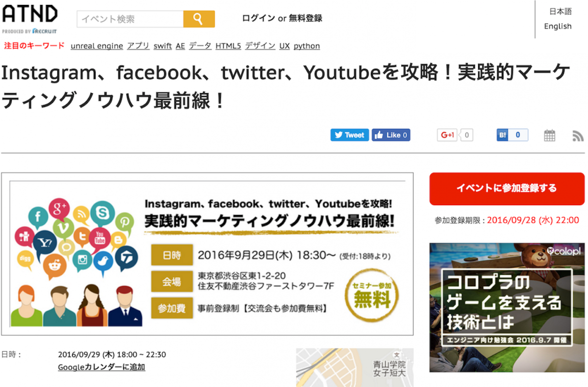Click the イベントに参加登録する registration button
The width and height of the screenshot is (588, 387).
[x=507, y=189]
